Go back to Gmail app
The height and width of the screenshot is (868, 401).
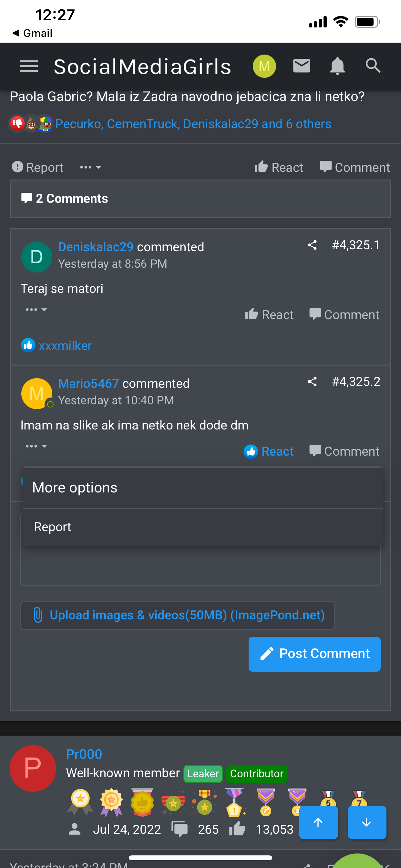pyautogui.click(x=32, y=33)
